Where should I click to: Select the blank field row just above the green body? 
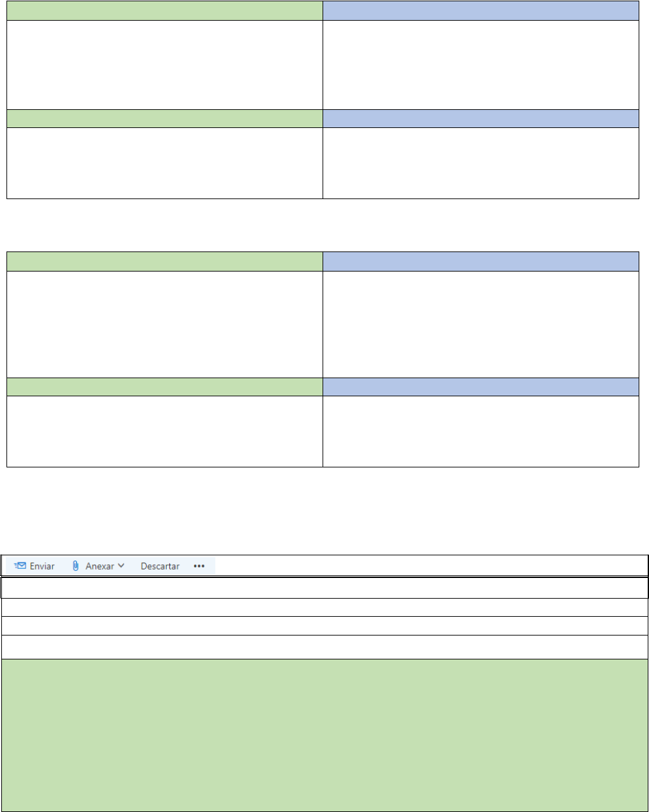[x=324, y=647]
